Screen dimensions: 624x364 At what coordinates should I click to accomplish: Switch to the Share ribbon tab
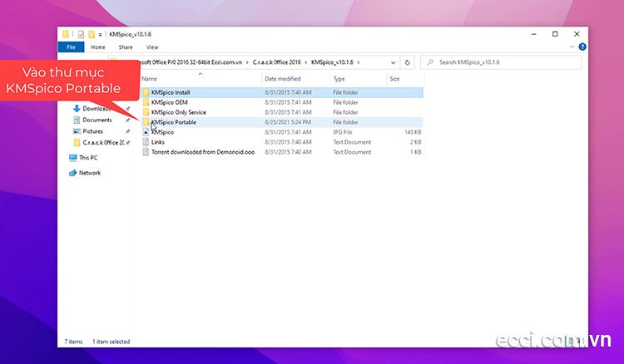coord(125,47)
